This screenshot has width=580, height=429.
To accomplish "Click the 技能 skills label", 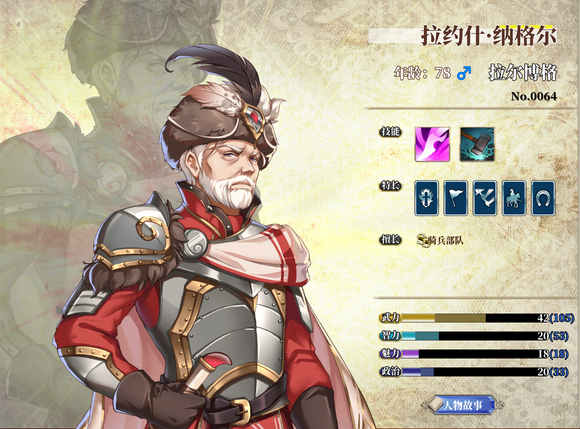I will 391,131.
